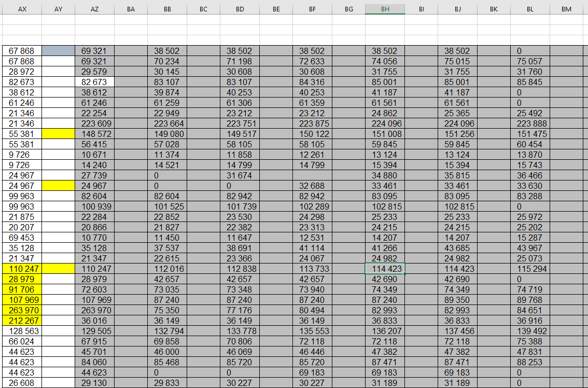Select column header AY
Screen dimensions: 588x388
click(58, 9)
